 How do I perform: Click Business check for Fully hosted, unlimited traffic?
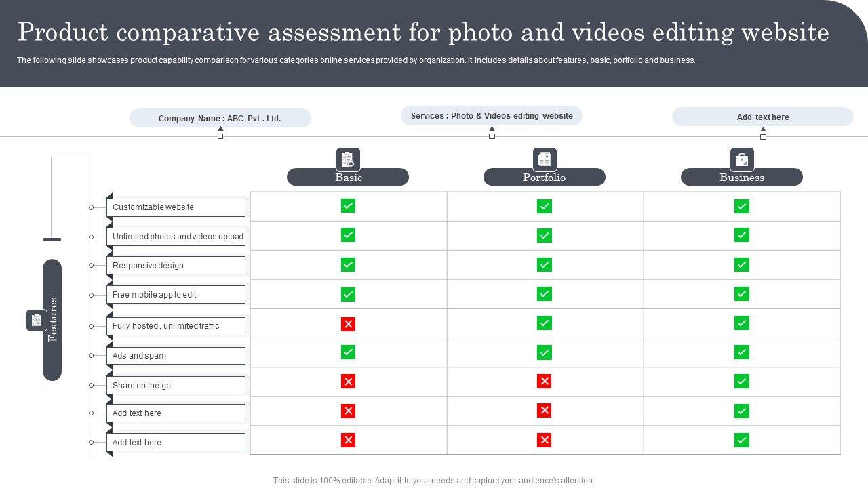point(742,323)
